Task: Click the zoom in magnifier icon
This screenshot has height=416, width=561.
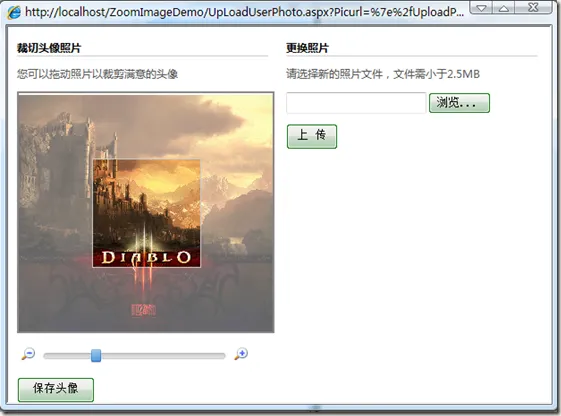Action: click(241, 354)
